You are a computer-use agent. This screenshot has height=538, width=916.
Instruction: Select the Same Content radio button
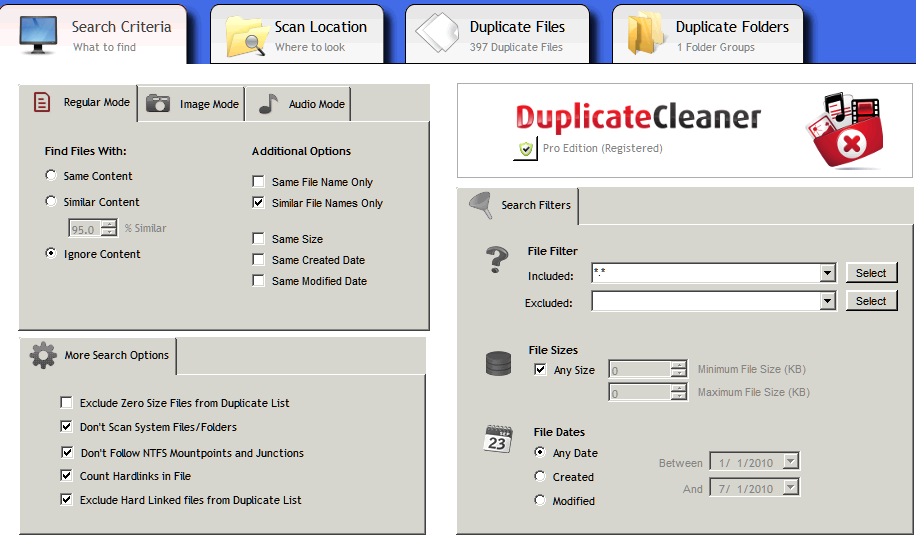[x=51, y=176]
